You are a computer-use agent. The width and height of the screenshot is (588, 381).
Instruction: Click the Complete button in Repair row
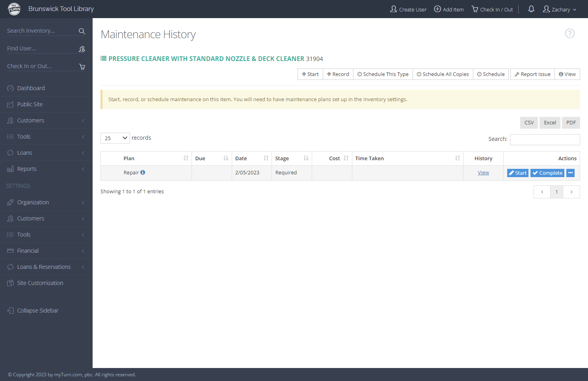pyautogui.click(x=547, y=173)
